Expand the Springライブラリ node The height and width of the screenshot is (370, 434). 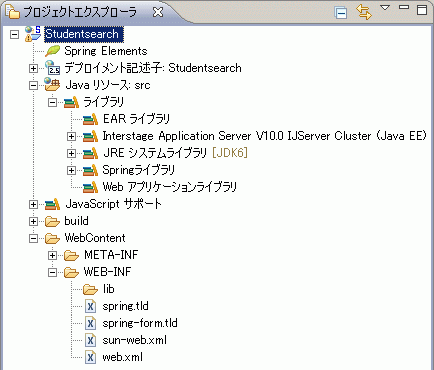point(71,171)
